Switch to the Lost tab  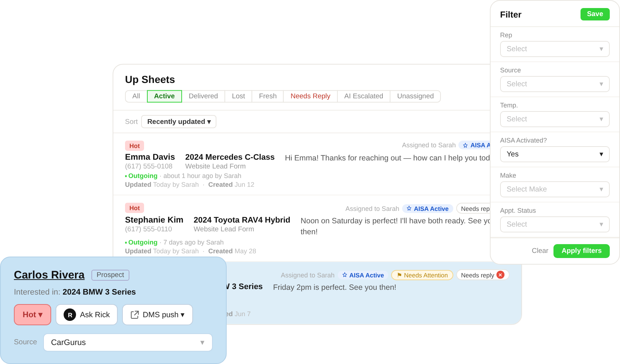[x=238, y=96]
